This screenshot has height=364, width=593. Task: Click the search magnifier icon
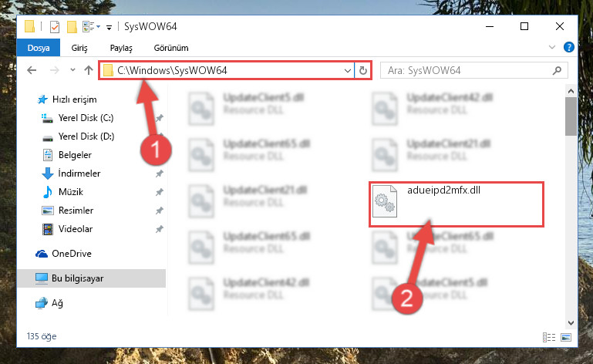click(557, 70)
